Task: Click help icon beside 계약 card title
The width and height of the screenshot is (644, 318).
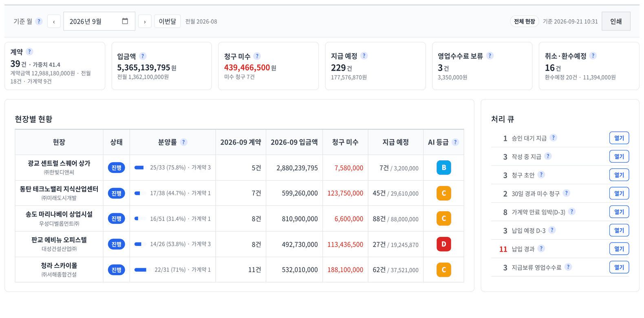Action: click(29, 52)
